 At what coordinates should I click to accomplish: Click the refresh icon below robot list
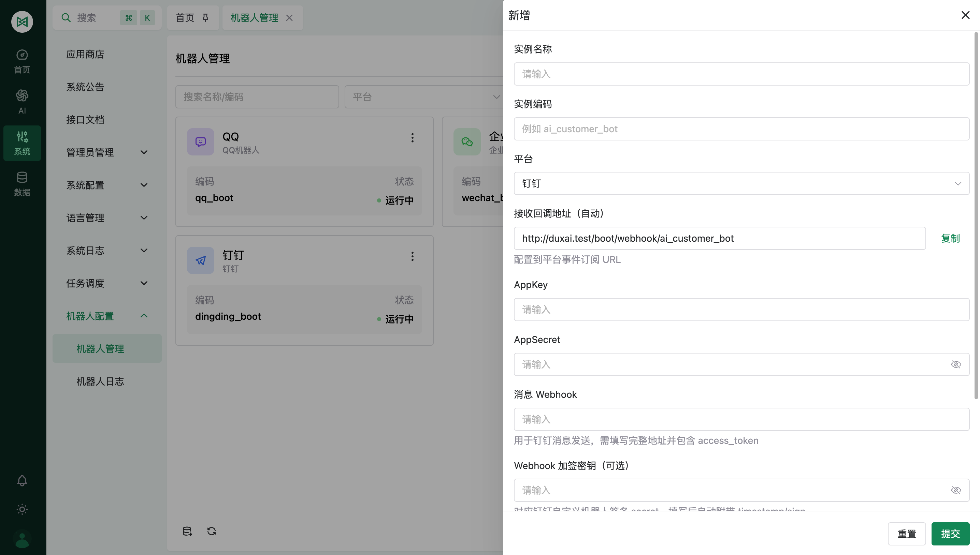pos(211,531)
